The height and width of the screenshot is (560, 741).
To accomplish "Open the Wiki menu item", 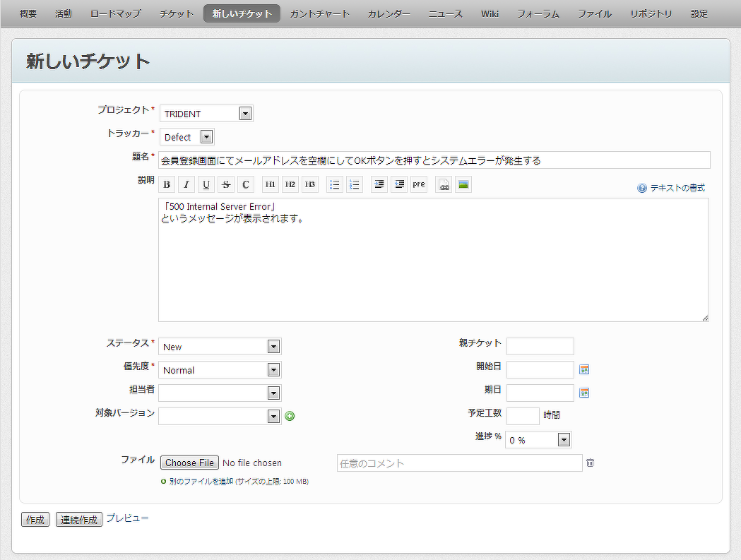I will coord(490,13).
